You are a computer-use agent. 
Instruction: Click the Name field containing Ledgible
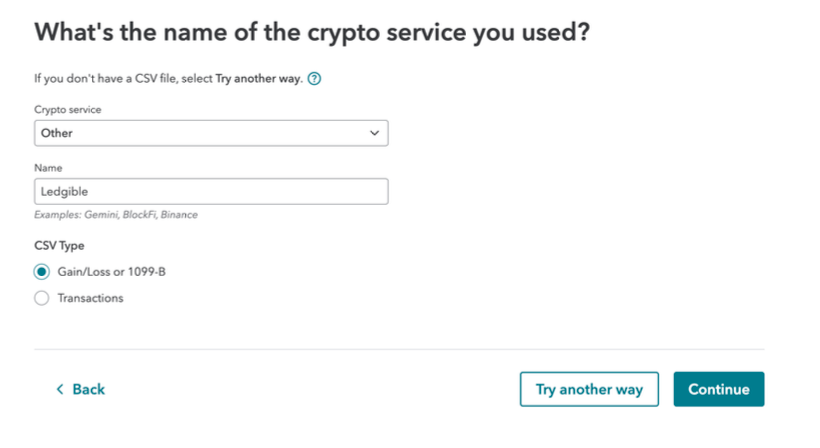[x=211, y=191]
